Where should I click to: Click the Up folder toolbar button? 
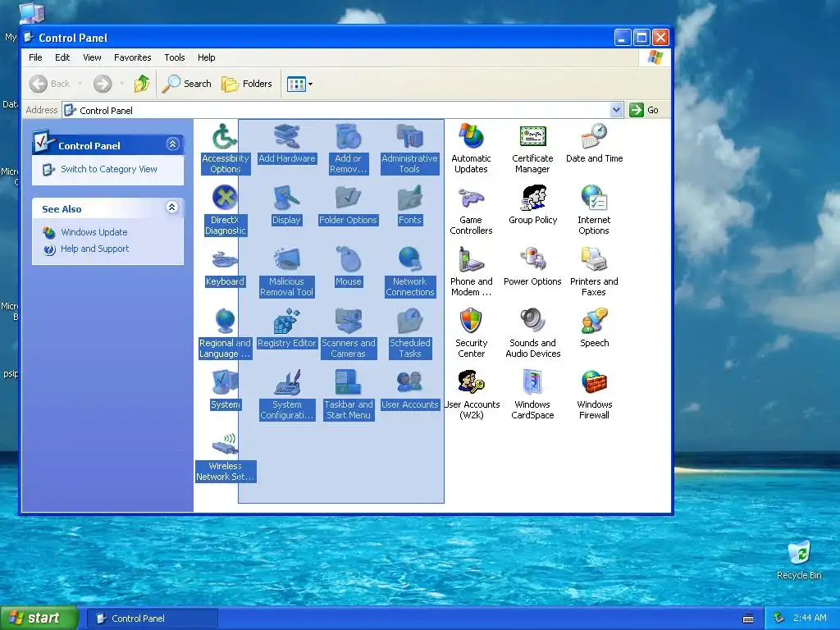pyautogui.click(x=142, y=84)
